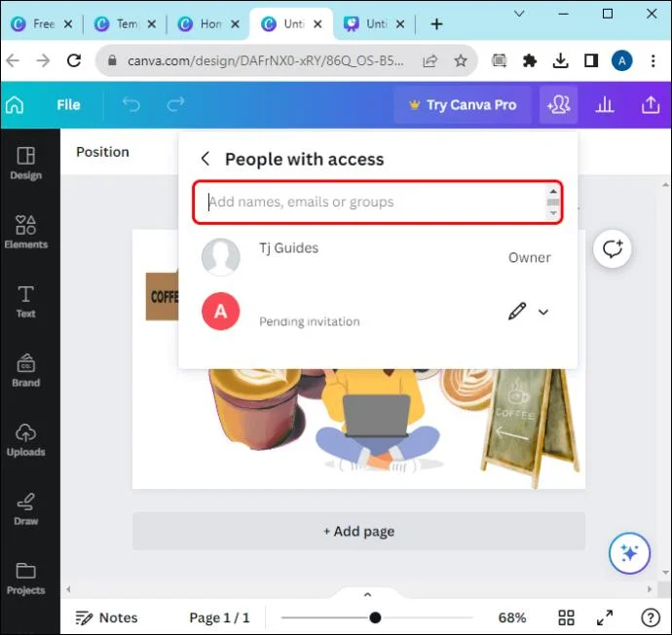Go back in browser history
The height and width of the screenshot is (635, 672).
[x=13, y=60]
